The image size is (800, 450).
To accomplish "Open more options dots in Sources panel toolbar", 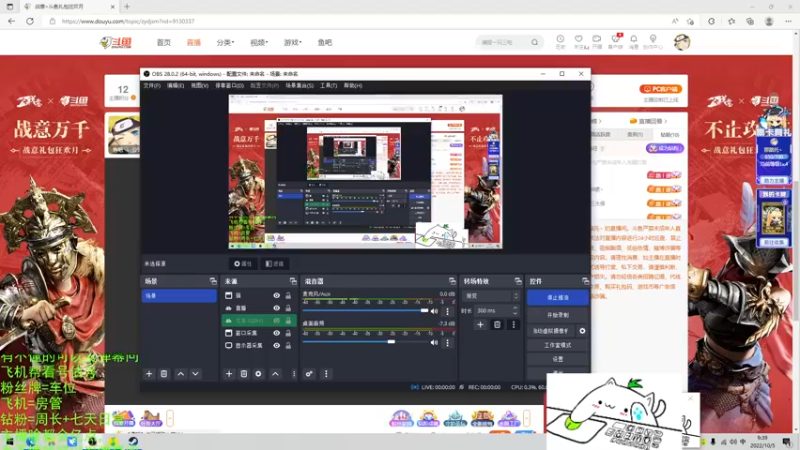I will point(294,374).
